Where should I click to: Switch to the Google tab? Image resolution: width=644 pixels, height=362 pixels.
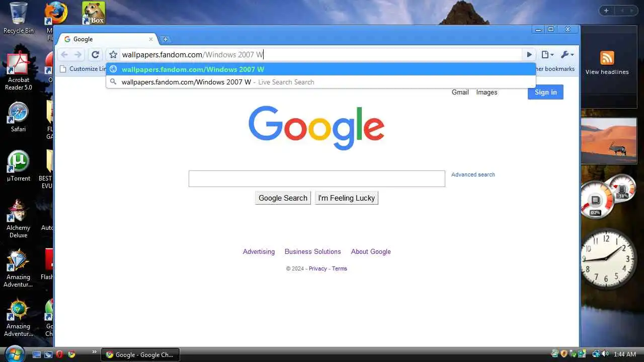click(108, 39)
